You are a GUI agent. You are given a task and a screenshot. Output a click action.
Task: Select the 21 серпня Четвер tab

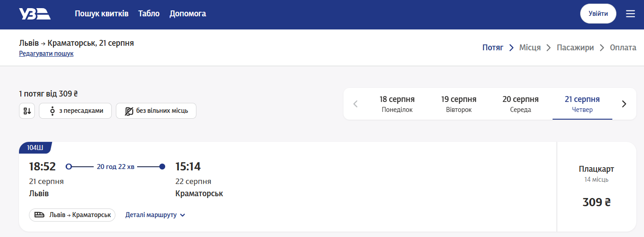click(x=582, y=104)
